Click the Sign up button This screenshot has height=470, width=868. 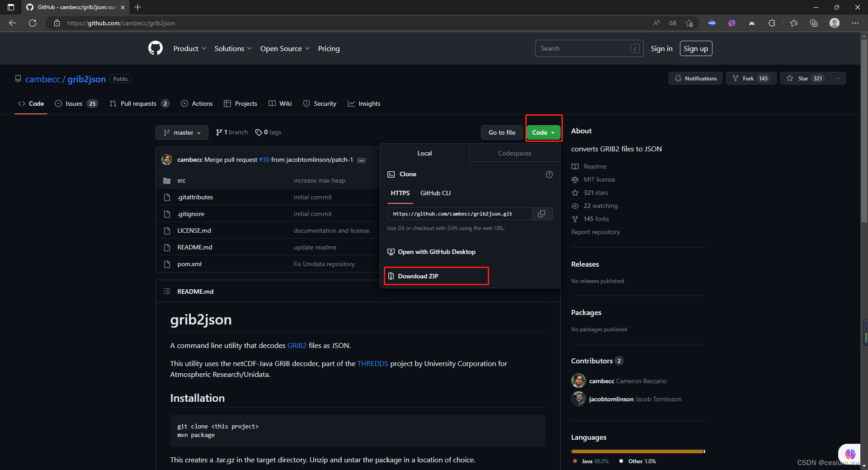tap(696, 48)
